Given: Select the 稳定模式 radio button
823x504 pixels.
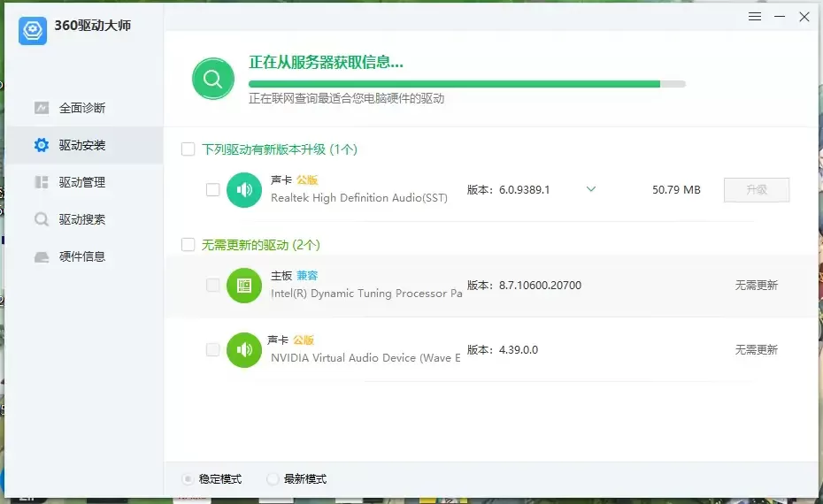Looking at the screenshot, I should (x=188, y=479).
